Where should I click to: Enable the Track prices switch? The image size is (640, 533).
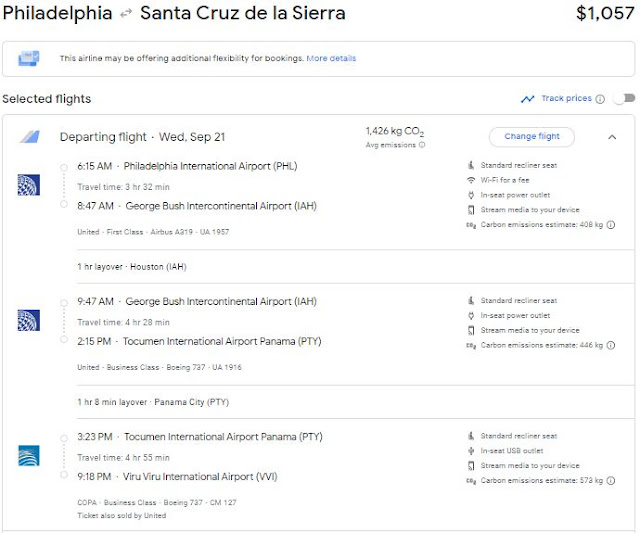click(x=623, y=99)
